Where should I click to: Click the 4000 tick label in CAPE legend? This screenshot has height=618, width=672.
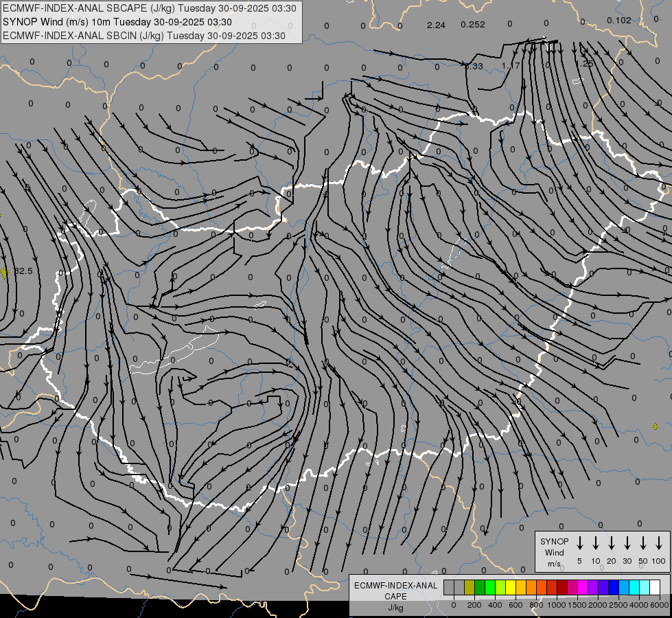coord(639,605)
